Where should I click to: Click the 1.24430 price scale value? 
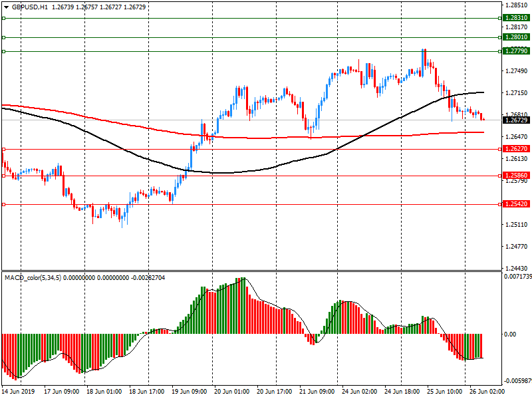[x=517, y=269]
